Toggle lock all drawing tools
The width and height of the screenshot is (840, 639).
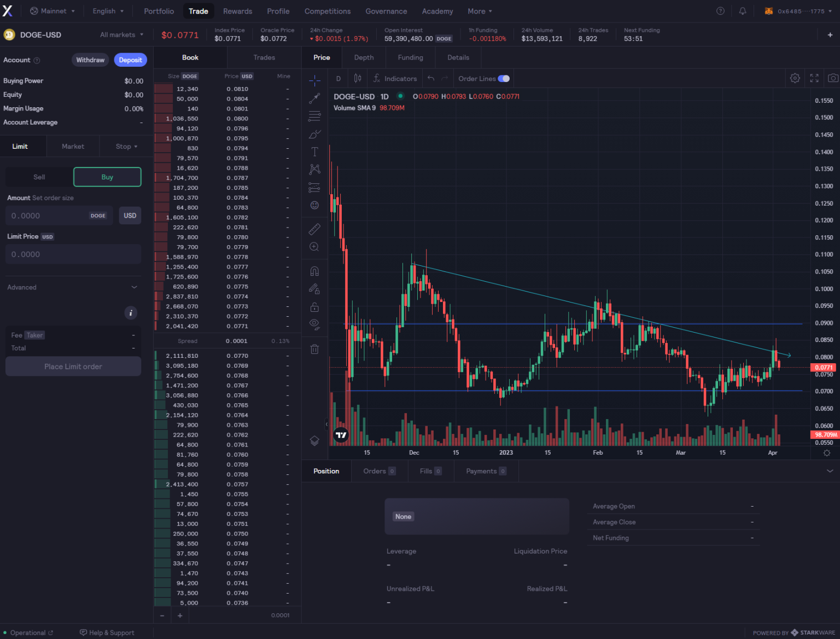(x=314, y=307)
